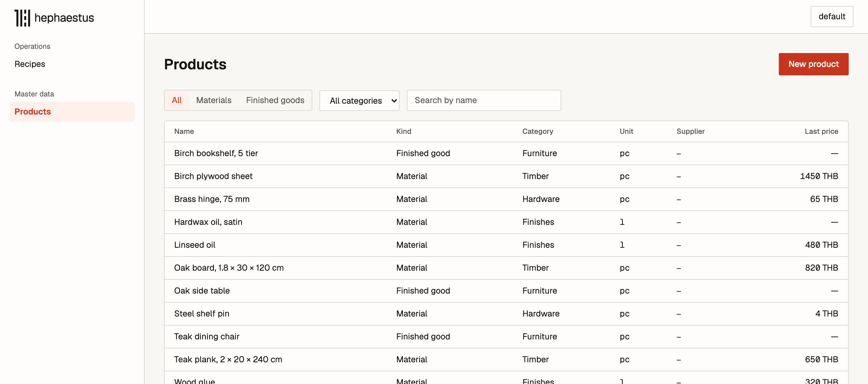The width and height of the screenshot is (868, 384).
Task: Select the 65 THB price cell
Action: 824,199
